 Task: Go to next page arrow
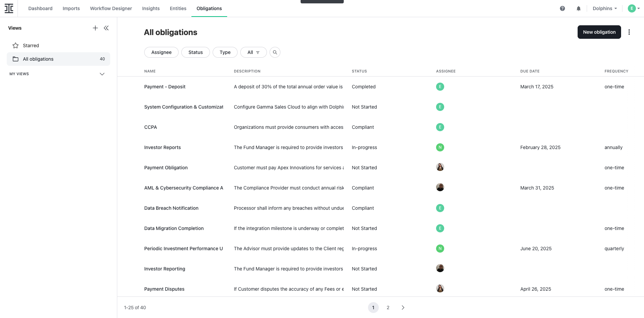[403, 308]
